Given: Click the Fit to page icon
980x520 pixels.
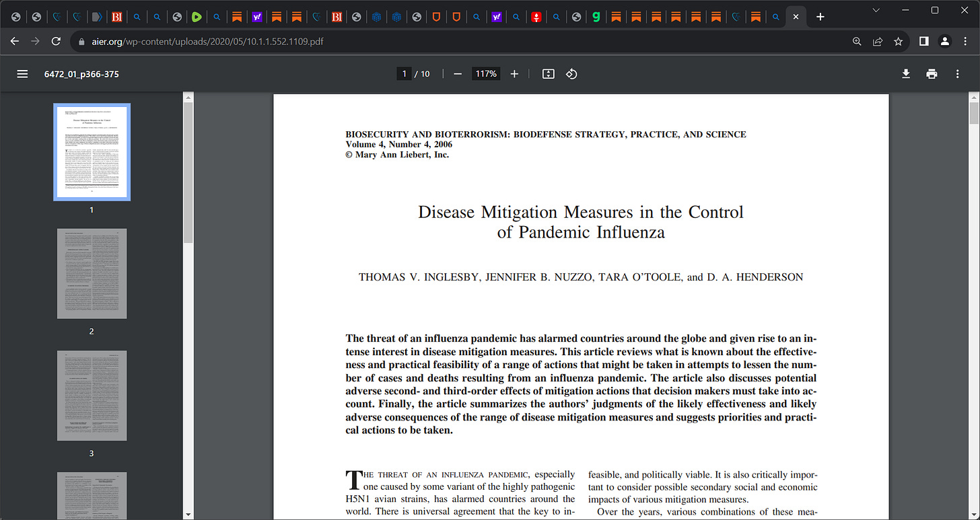Looking at the screenshot, I should click(x=549, y=74).
